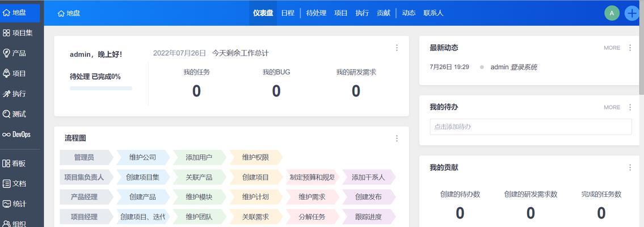Open 项目 in the sidebar
644x227 pixels.
pyautogui.click(x=15, y=73)
